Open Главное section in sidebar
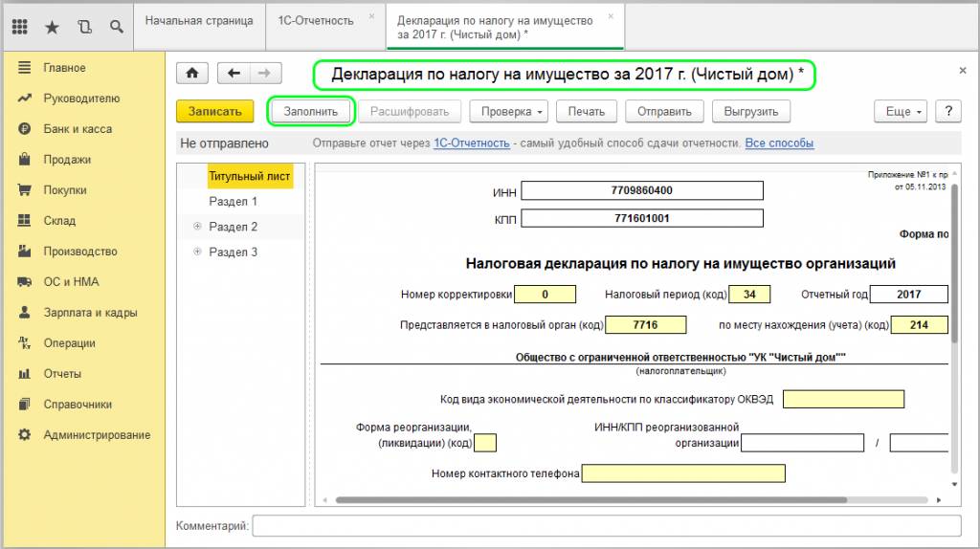This screenshot has height=549, width=980. (64, 68)
